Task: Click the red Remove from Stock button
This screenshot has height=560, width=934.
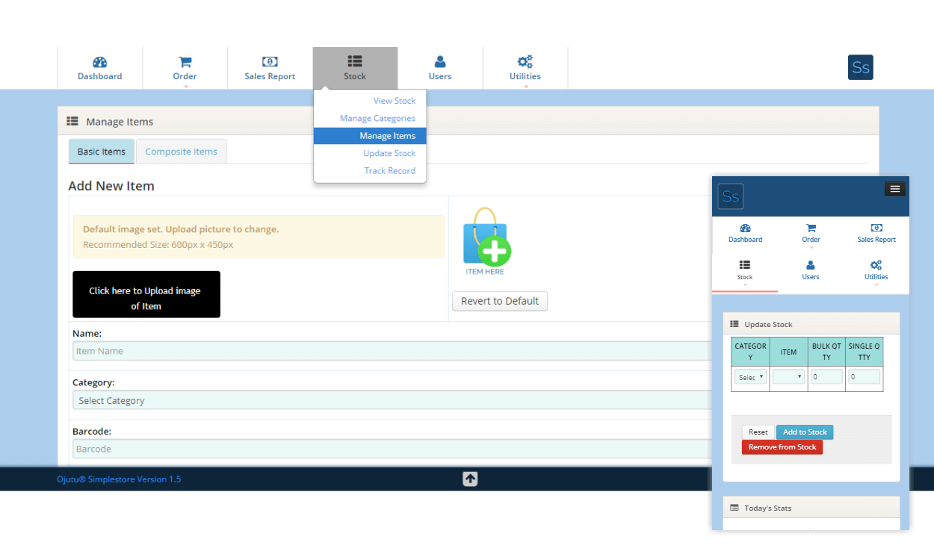Action: point(782,447)
